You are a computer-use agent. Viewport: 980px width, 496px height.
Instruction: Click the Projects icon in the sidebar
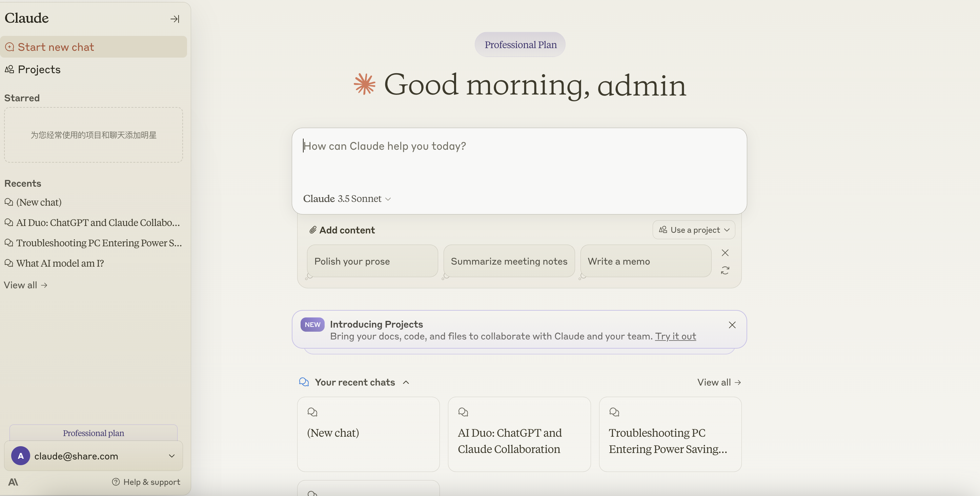coord(9,69)
